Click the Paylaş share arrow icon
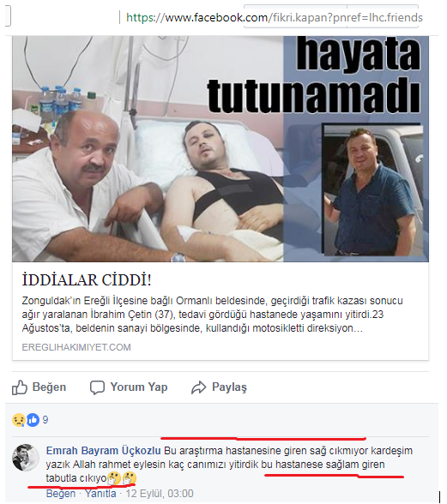The width and height of the screenshot is (447, 504). (198, 387)
